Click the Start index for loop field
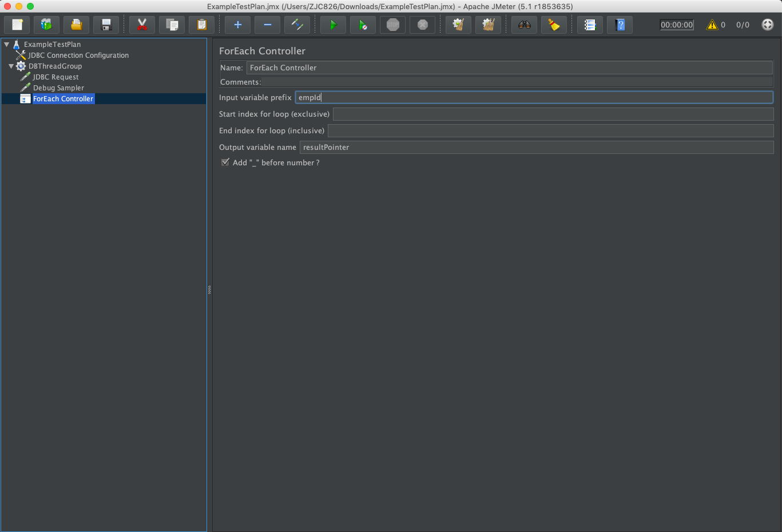The image size is (782, 532). point(553,114)
